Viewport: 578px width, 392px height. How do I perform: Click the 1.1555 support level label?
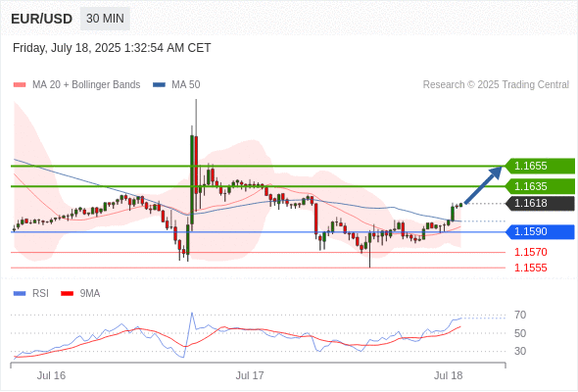530,268
